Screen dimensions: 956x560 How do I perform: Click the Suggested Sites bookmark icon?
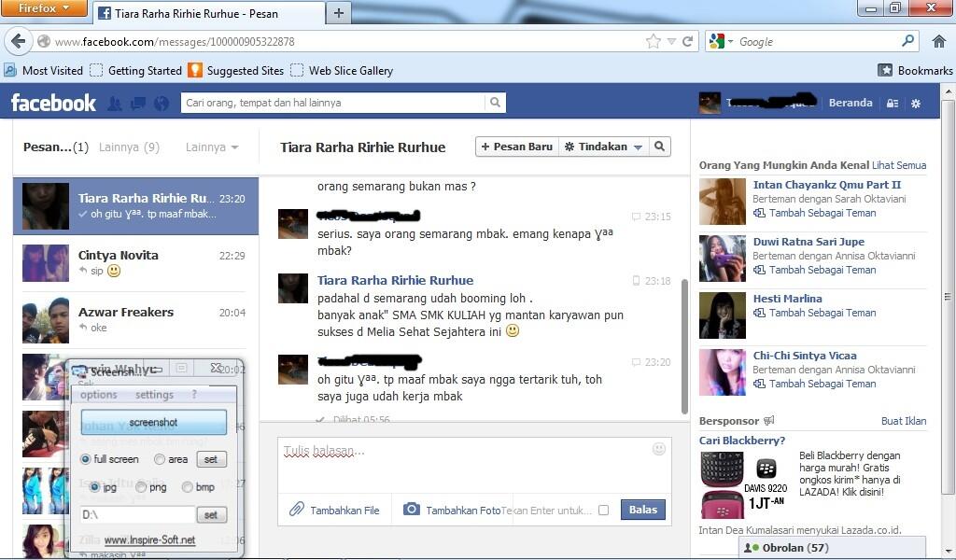click(x=194, y=70)
